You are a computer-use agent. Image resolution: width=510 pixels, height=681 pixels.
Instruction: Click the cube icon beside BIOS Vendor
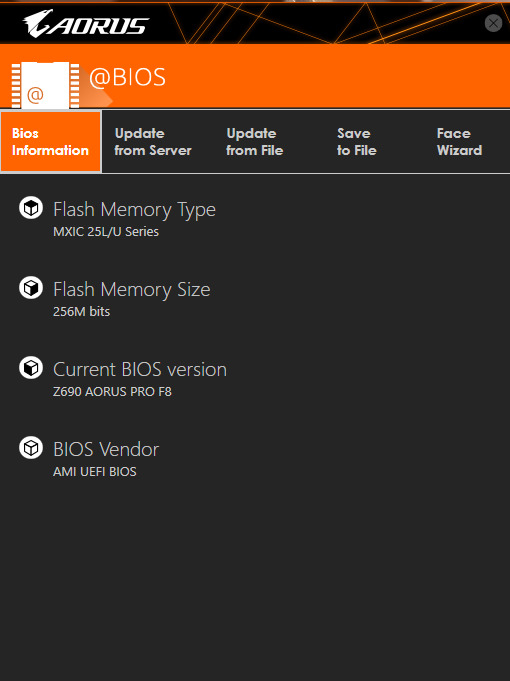[x=31, y=447]
